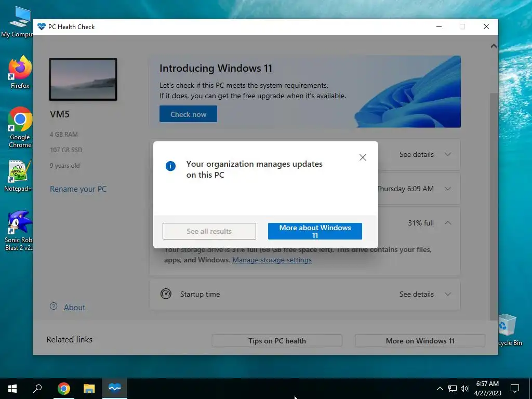Click the Startup time gauge icon
This screenshot has height=399, width=532.
click(166, 294)
